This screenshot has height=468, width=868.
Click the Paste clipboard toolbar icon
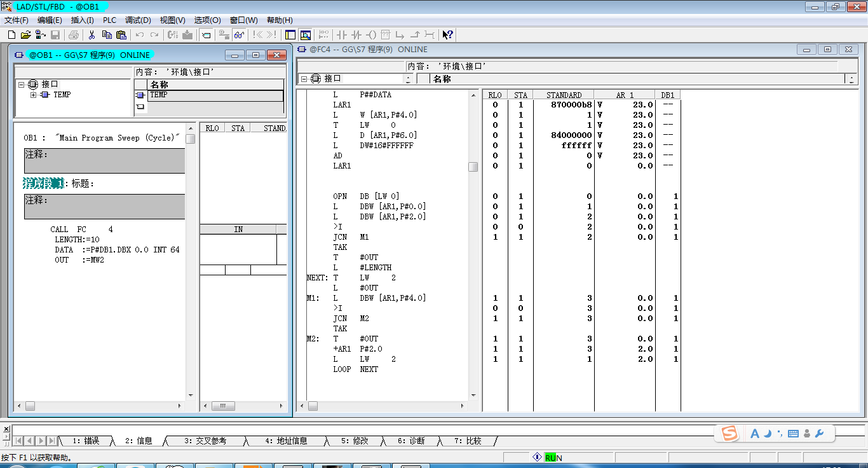pos(121,35)
